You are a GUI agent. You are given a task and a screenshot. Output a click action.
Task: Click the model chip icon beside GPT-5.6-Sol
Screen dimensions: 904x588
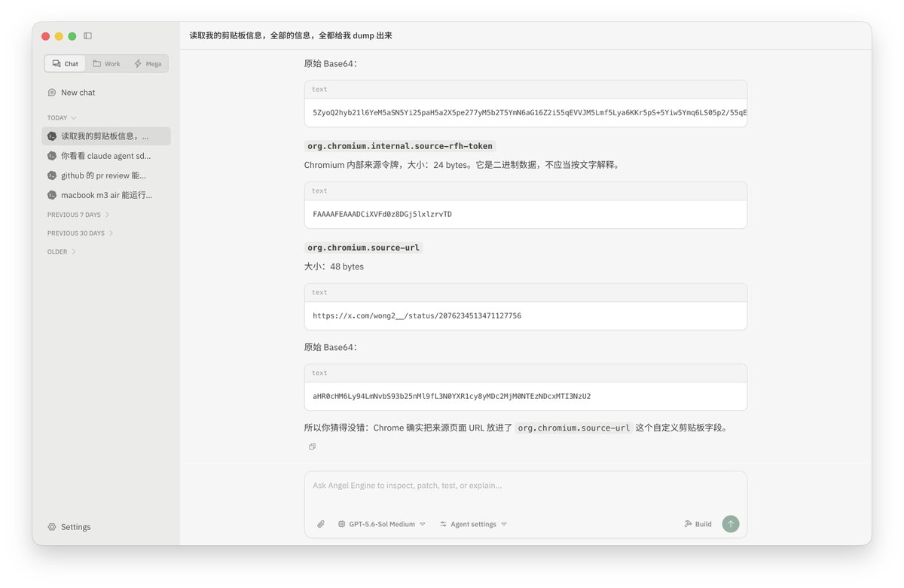(x=342, y=524)
